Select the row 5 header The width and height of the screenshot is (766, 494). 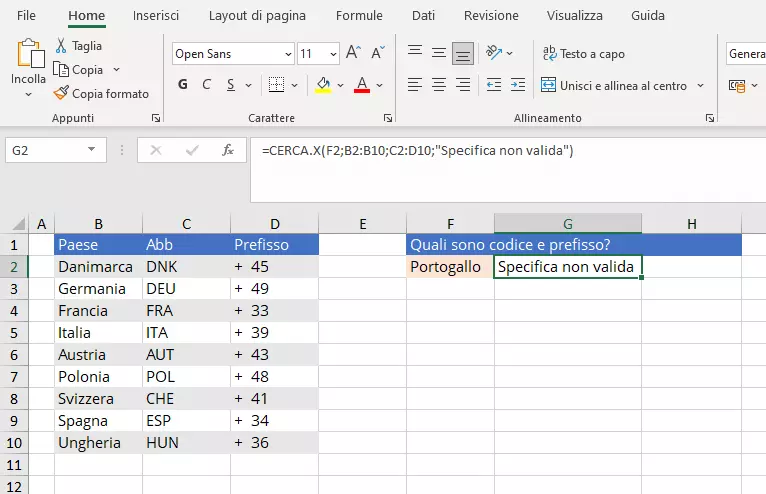click(x=14, y=333)
